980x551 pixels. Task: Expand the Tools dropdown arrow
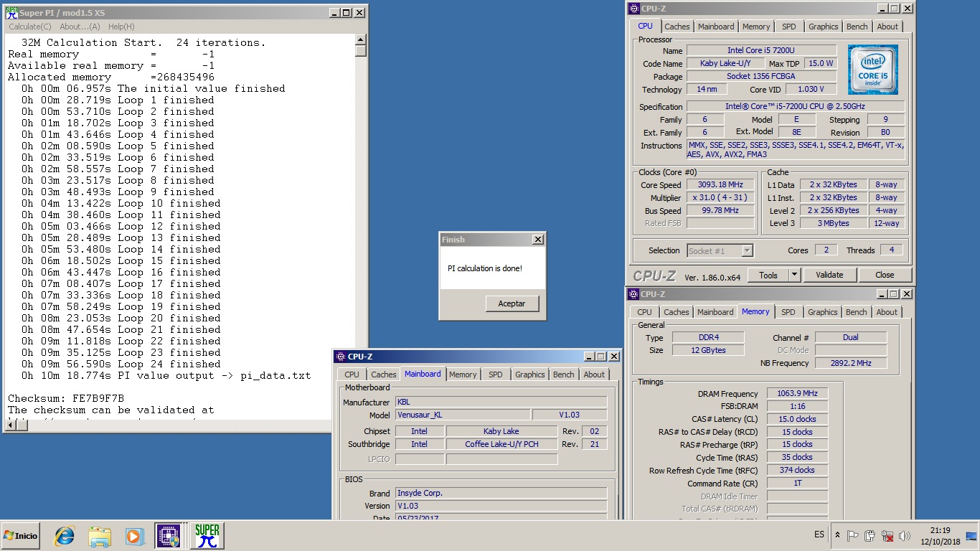pyautogui.click(x=794, y=275)
